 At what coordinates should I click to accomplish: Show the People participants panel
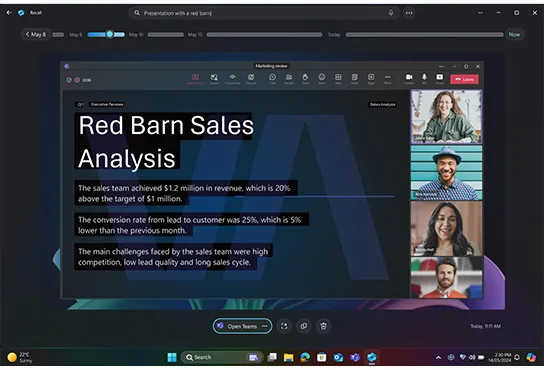coord(289,79)
